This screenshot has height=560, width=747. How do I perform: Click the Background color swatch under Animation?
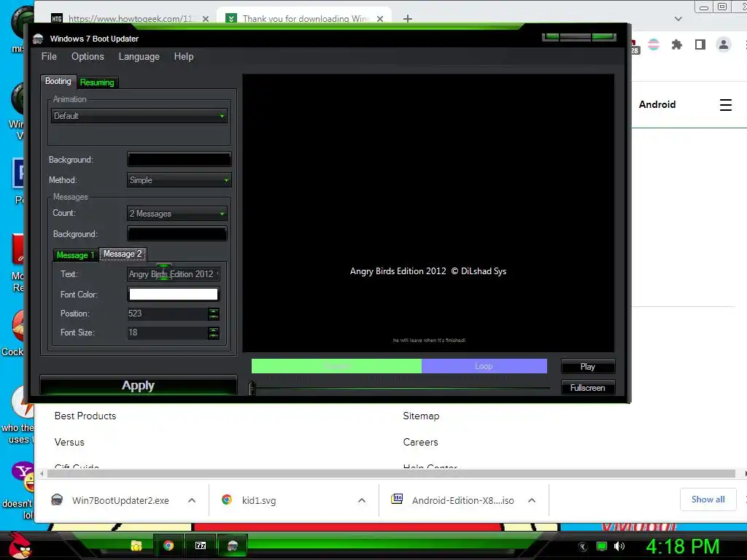(x=179, y=160)
